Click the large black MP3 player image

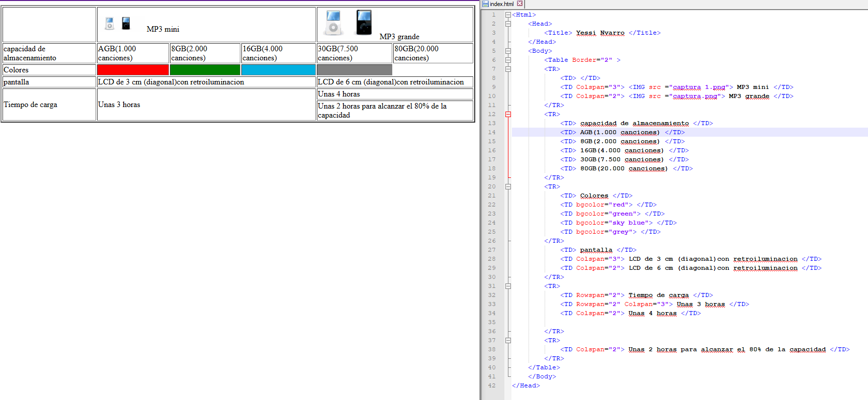click(x=364, y=23)
